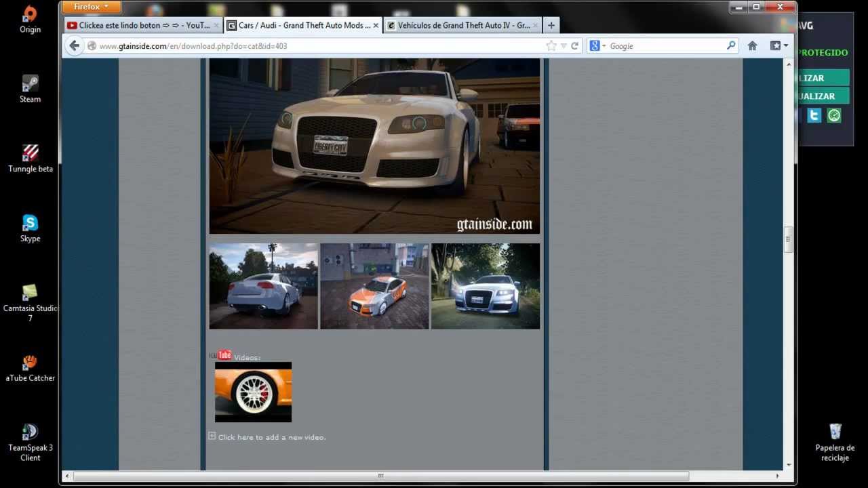The height and width of the screenshot is (488, 868).
Task: Open the Google search engine dropdown
Action: point(597,45)
